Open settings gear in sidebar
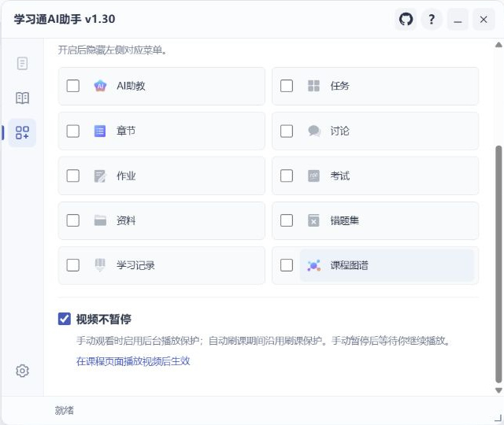The image size is (504, 425). click(x=22, y=371)
